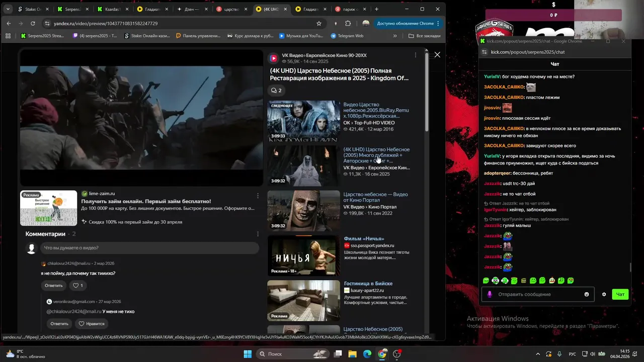This screenshot has width=644, height=362.
Task: Switch input language 'РУС' in system tray
Action: pos(572,354)
